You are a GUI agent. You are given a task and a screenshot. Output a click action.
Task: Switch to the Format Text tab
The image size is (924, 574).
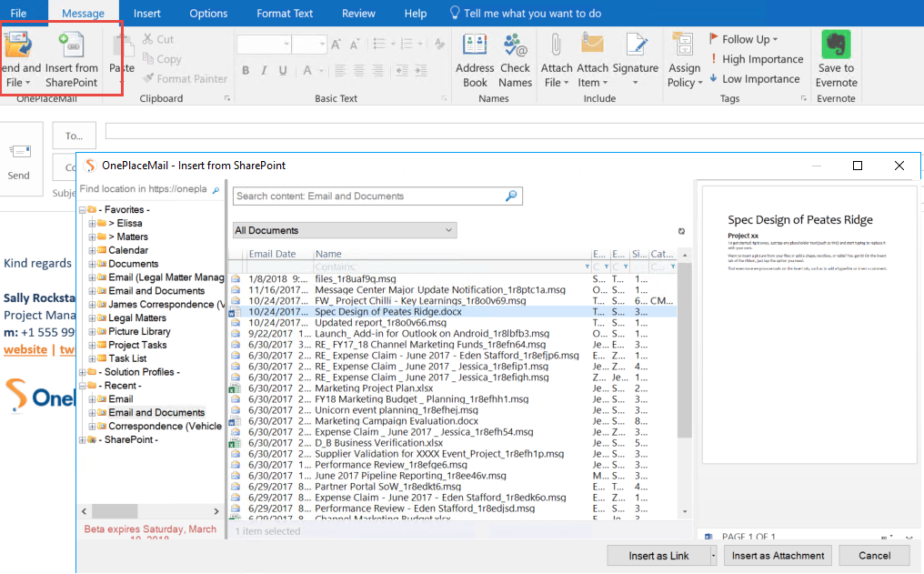pyautogui.click(x=285, y=13)
